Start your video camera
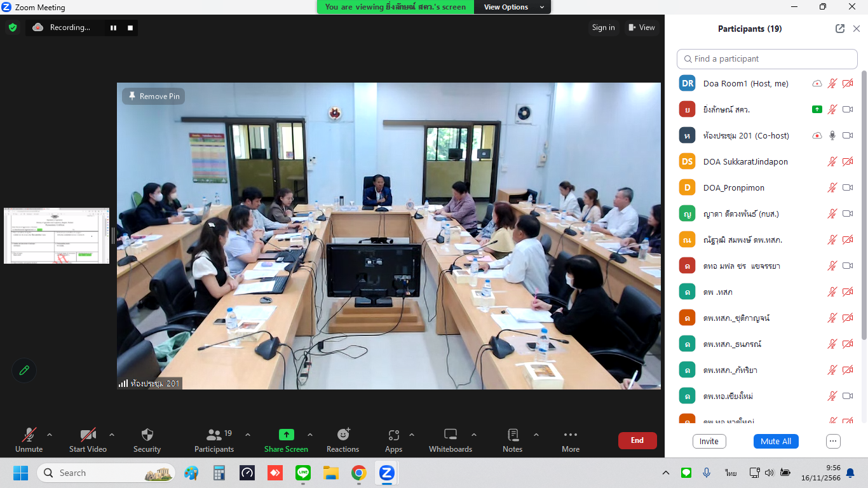This screenshot has height=488, width=868. 88,439
